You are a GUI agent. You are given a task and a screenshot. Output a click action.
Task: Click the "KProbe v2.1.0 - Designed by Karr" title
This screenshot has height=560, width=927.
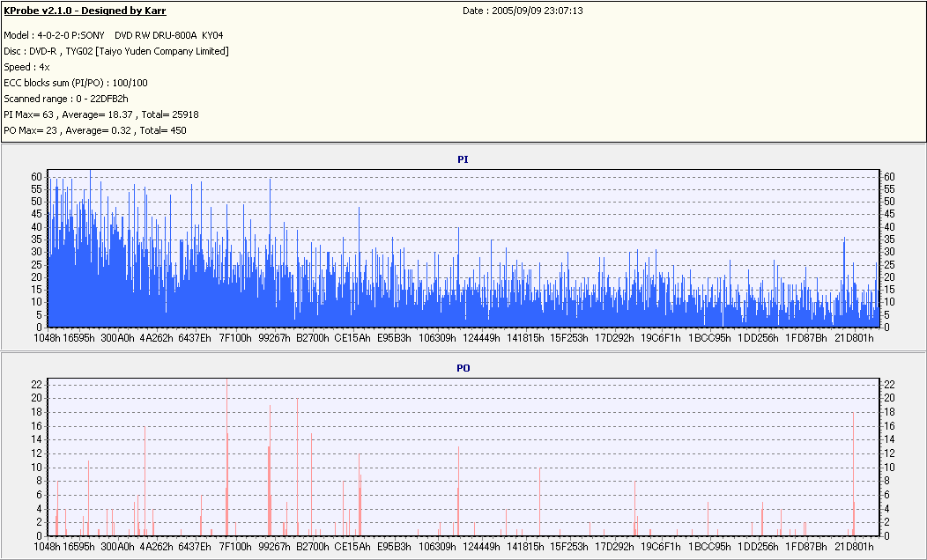[x=85, y=11]
